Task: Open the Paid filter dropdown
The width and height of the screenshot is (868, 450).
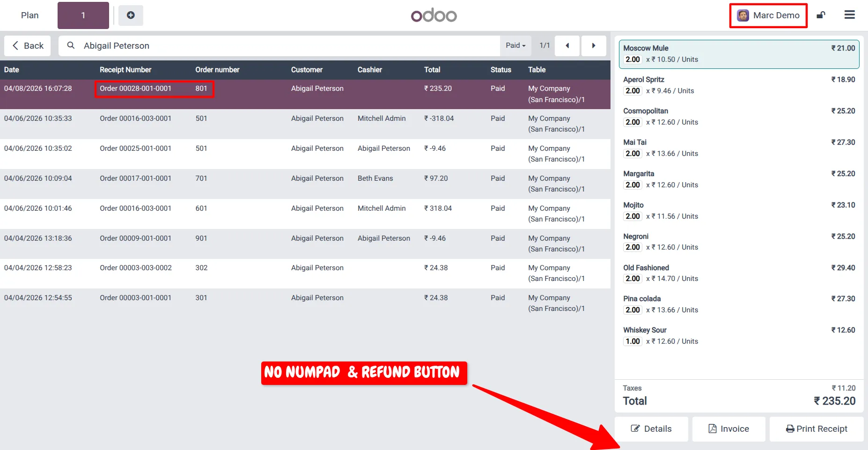Action: [x=515, y=46]
